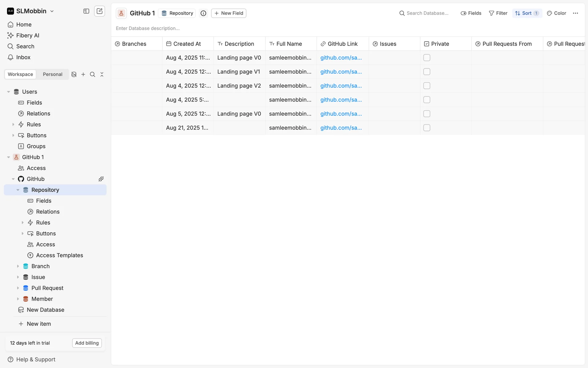Screen dimensions: 588x368
Task: Collapse the Users tree node
Action: pos(9,92)
